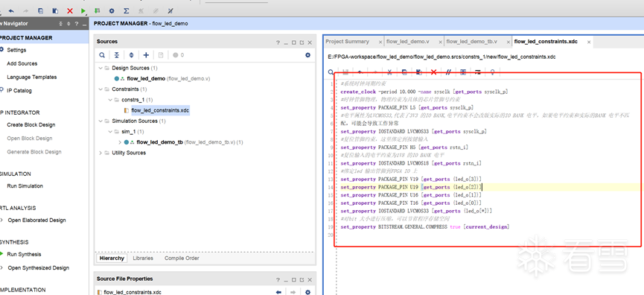Select the Compile Order tab

182,258
